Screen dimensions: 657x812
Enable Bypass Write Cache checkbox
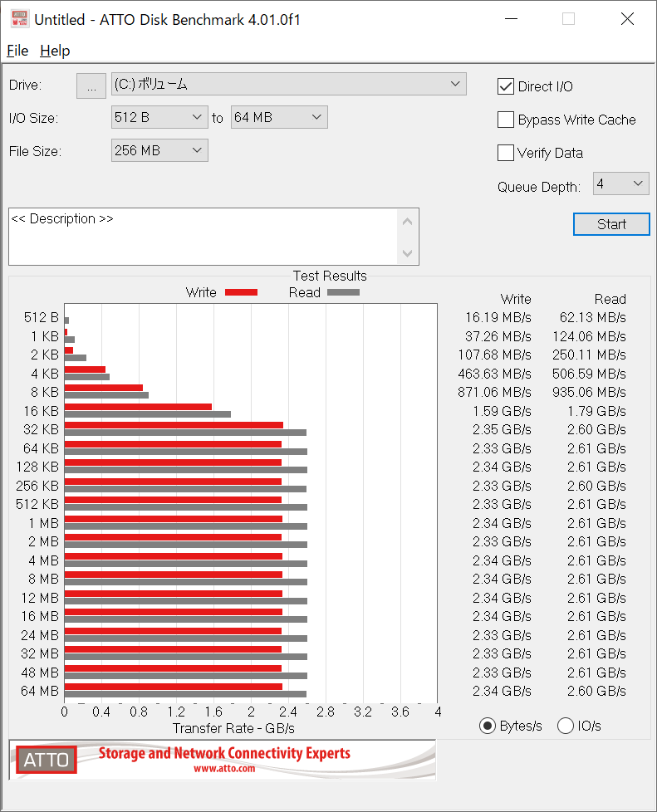[x=506, y=120]
